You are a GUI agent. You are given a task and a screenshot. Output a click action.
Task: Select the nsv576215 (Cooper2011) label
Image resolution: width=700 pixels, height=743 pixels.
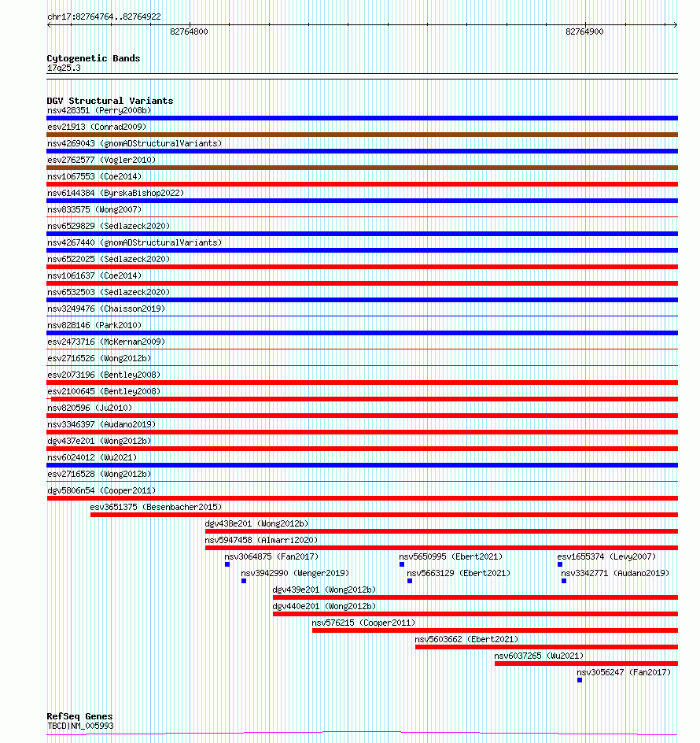pyautogui.click(x=363, y=623)
